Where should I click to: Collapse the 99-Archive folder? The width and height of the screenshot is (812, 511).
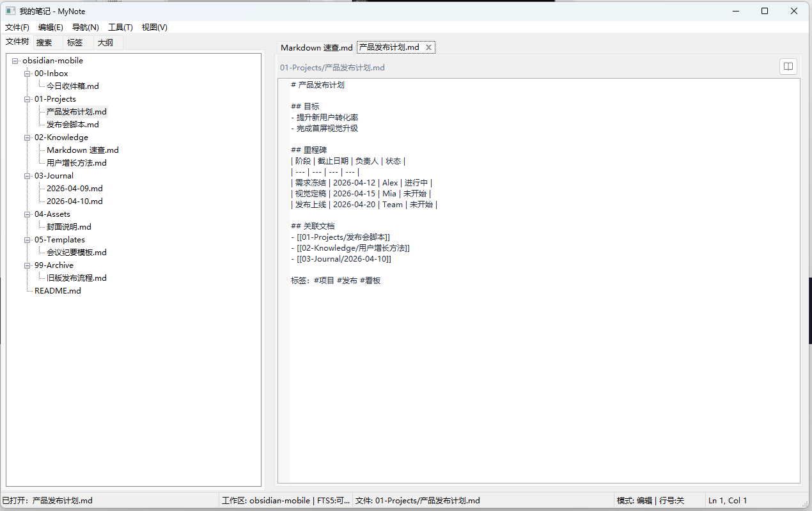point(27,265)
